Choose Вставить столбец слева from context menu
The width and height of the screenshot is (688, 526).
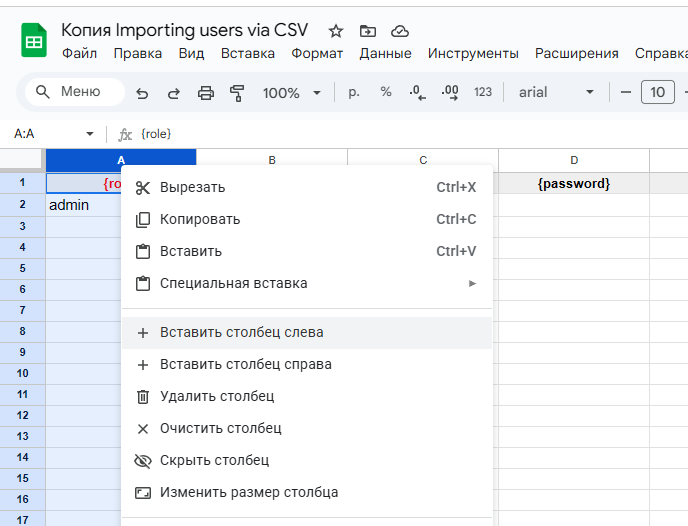(x=241, y=333)
